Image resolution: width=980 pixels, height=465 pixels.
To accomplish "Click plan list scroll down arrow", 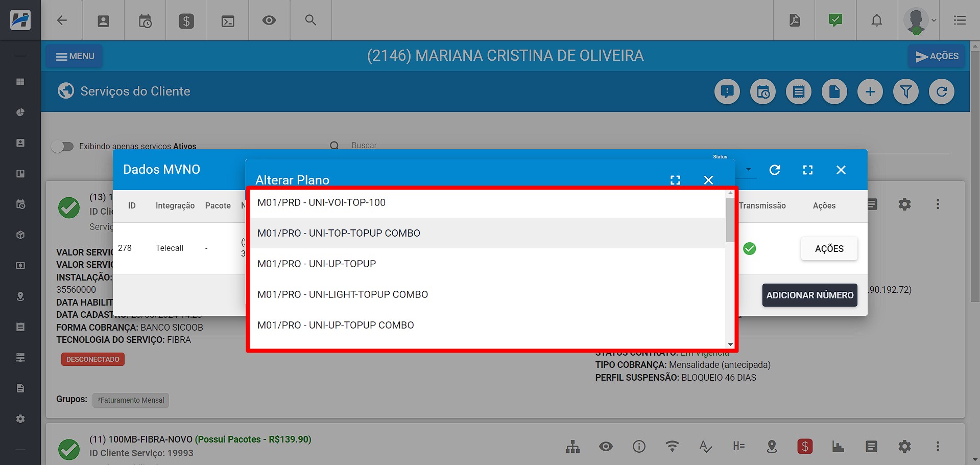I will [730, 344].
